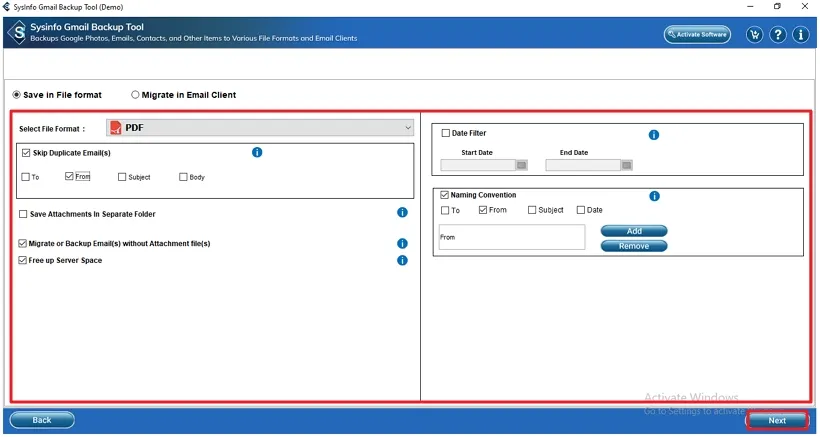Click the PDF file format icon
The height and width of the screenshot is (437, 820).
(116, 128)
